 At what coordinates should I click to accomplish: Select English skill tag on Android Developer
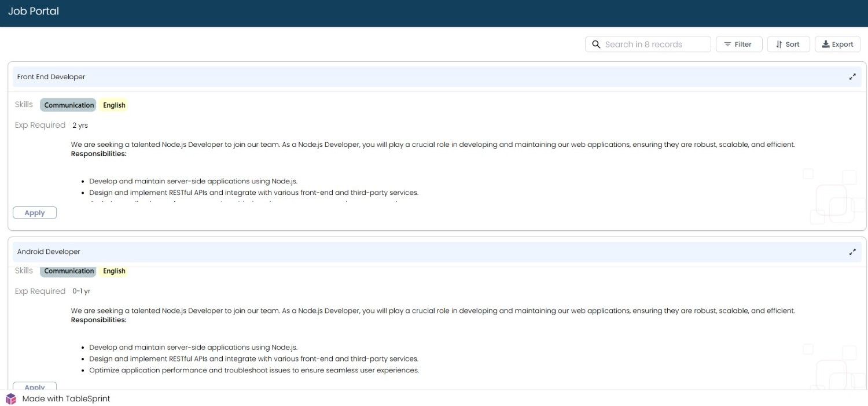tap(114, 271)
